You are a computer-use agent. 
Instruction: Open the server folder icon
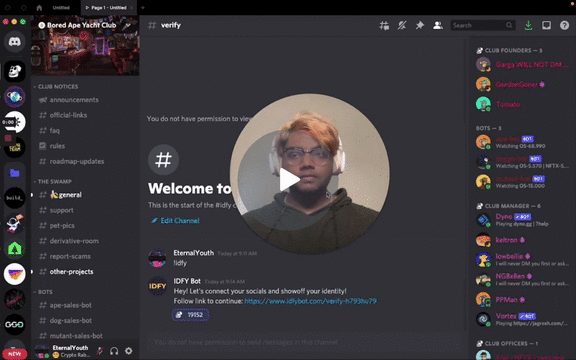pos(15,173)
